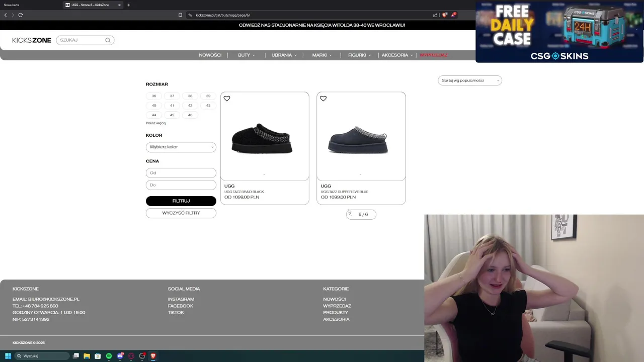Select size 44 filter

(x=154, y=115)
